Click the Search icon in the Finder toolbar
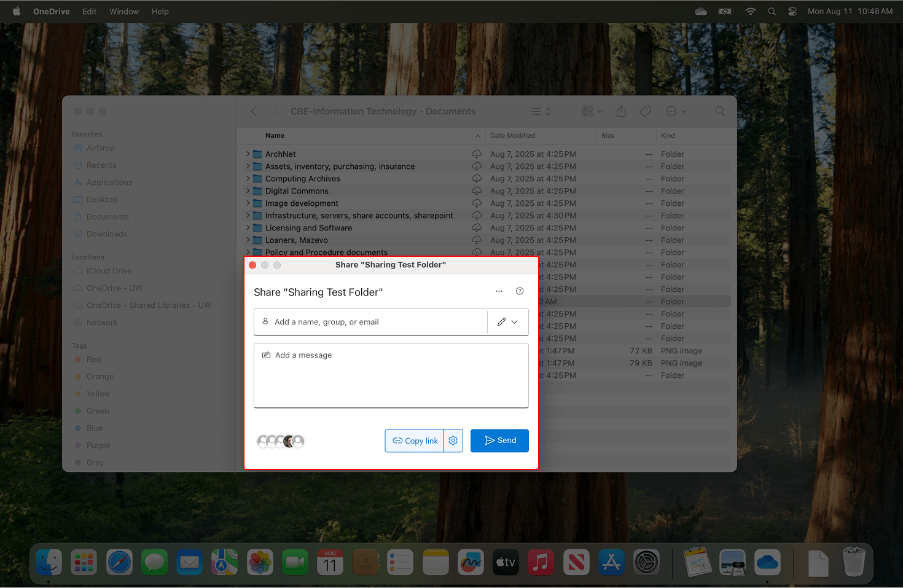Viewport: 903px width, 588px height. pyautogui.click(x=719, y=111)
